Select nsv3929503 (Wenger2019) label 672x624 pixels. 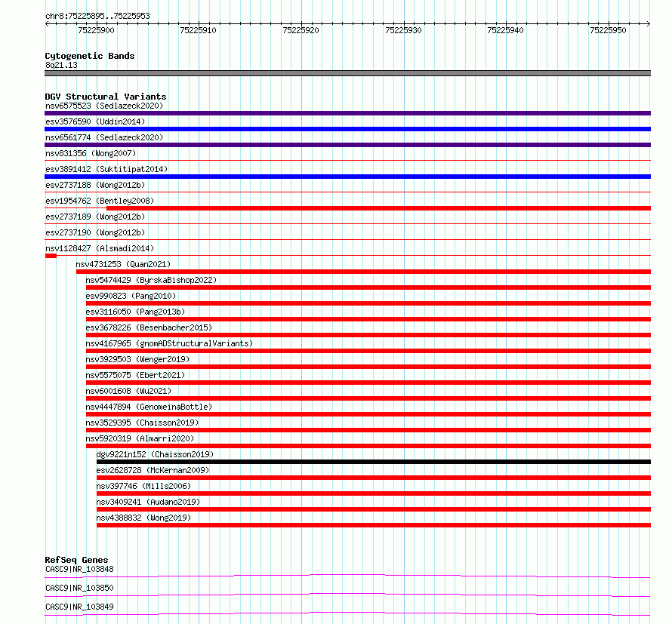137,359
